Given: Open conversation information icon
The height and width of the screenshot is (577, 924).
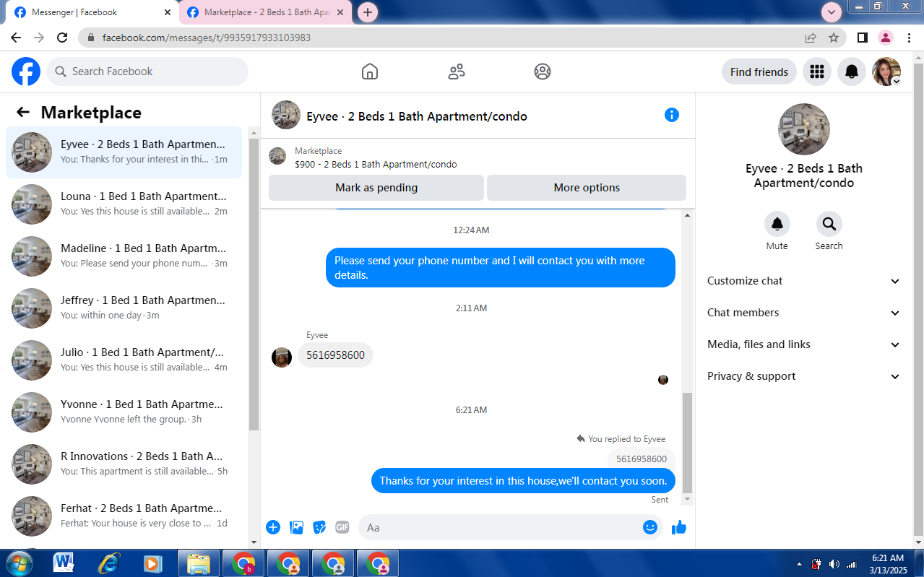Looking at the screenshot, I should tap(672, 115).
